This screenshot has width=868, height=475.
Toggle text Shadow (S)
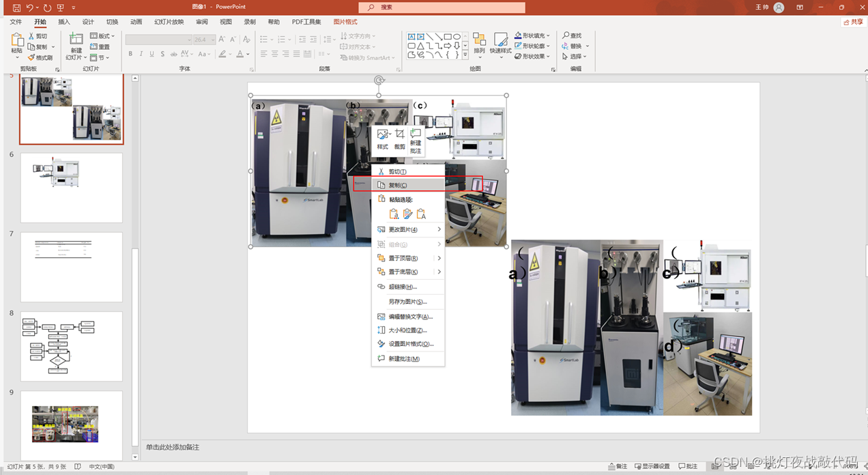tap(162, 54)
